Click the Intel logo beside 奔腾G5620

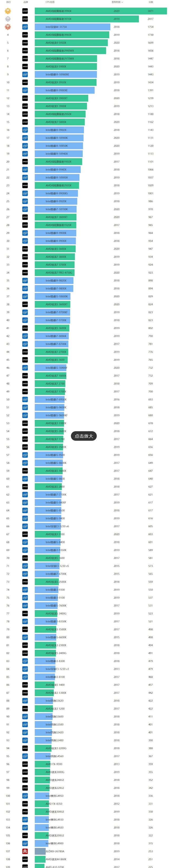tap(25, 701)
